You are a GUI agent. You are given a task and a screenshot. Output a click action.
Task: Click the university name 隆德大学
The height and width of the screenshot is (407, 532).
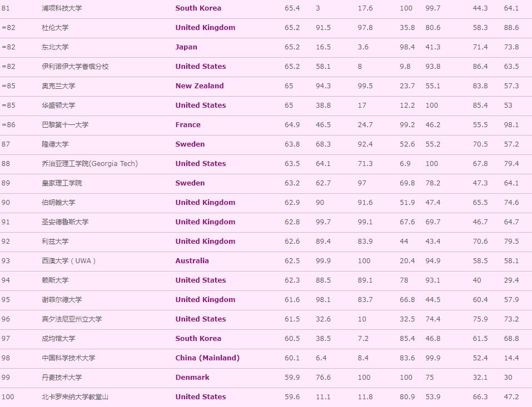click(x=55, y=144)
